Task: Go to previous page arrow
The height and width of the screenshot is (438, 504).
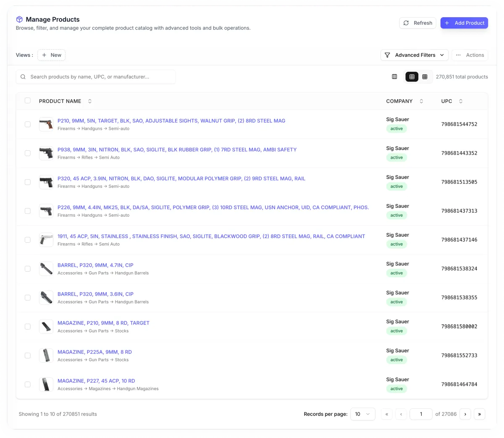Action: [401, 414]
